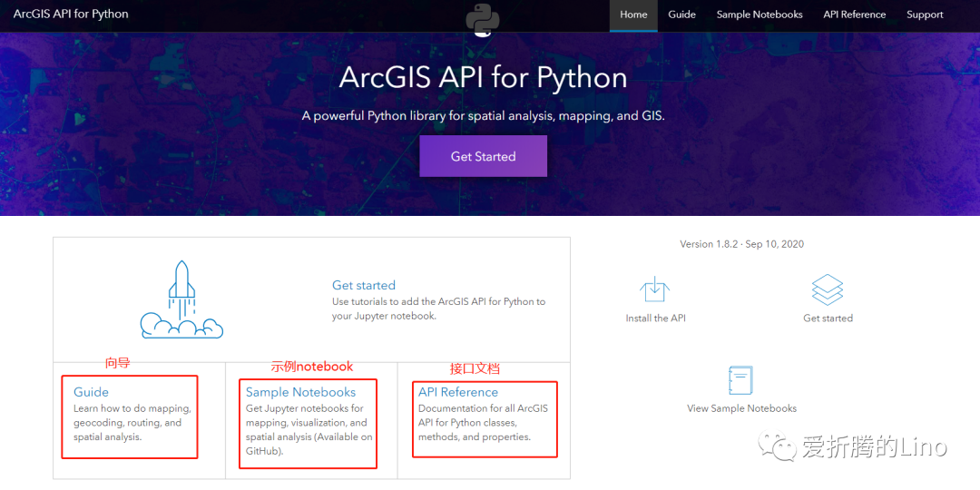
Task: Click the large ArcGIS API for Python heading
Action: [x=483, y=78]
